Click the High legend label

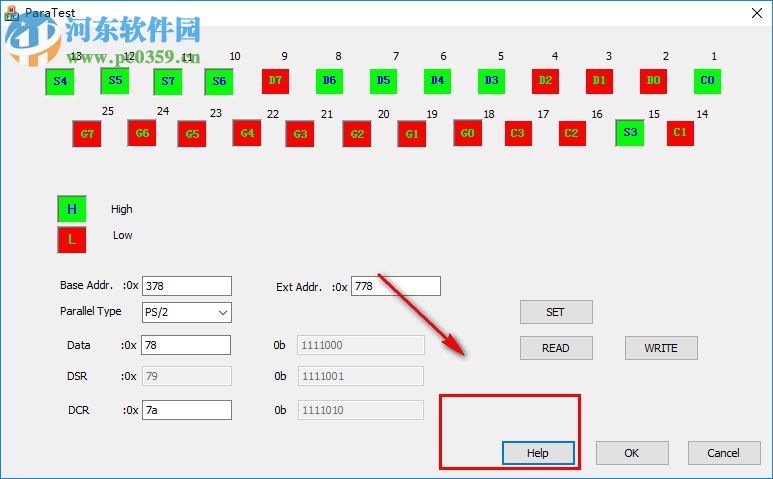122,209
